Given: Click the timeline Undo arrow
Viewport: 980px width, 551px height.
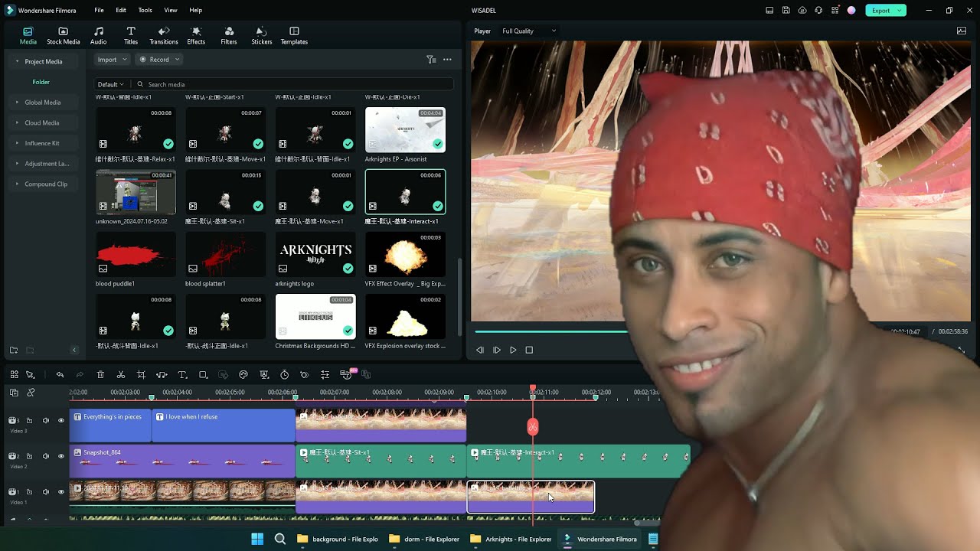Looking at the screenshot, I should pos(60,374).
